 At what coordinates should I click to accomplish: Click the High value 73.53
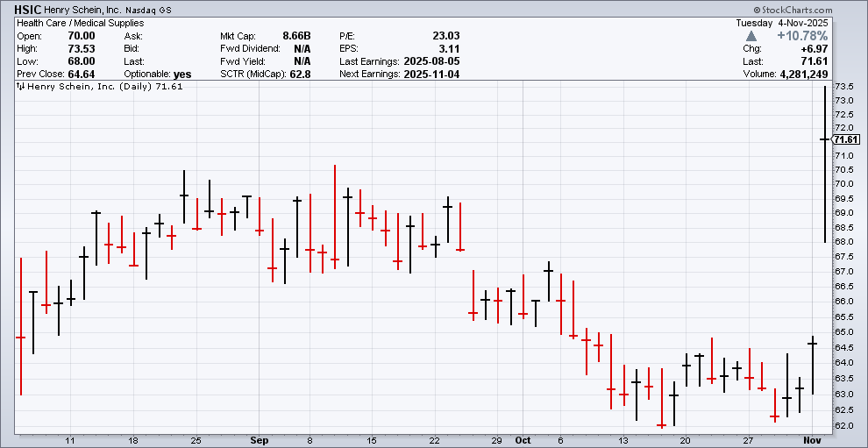83,49
